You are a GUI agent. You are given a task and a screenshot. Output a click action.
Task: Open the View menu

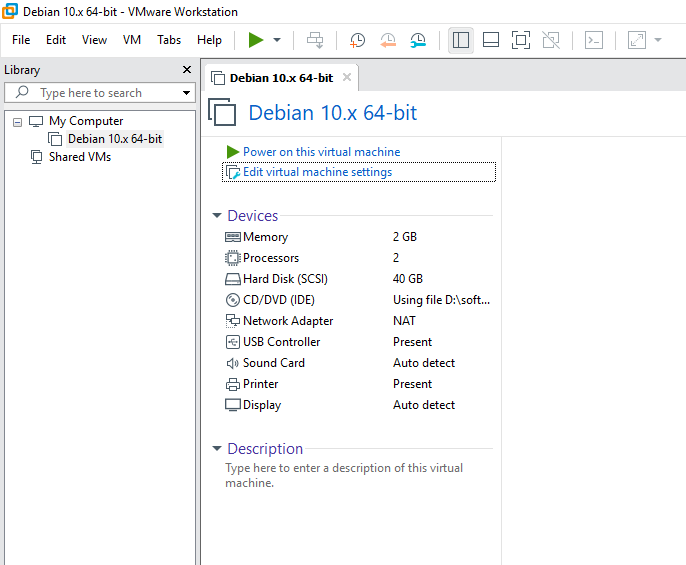tap(94, 40)
